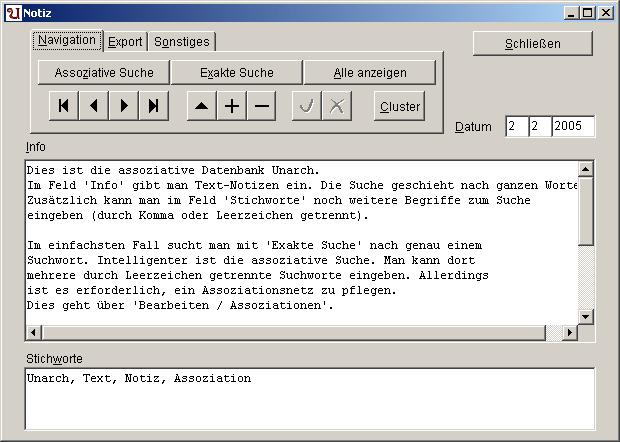Go to the next record
The width and height of the screenshot is (620, 442).
coord(124,106)
